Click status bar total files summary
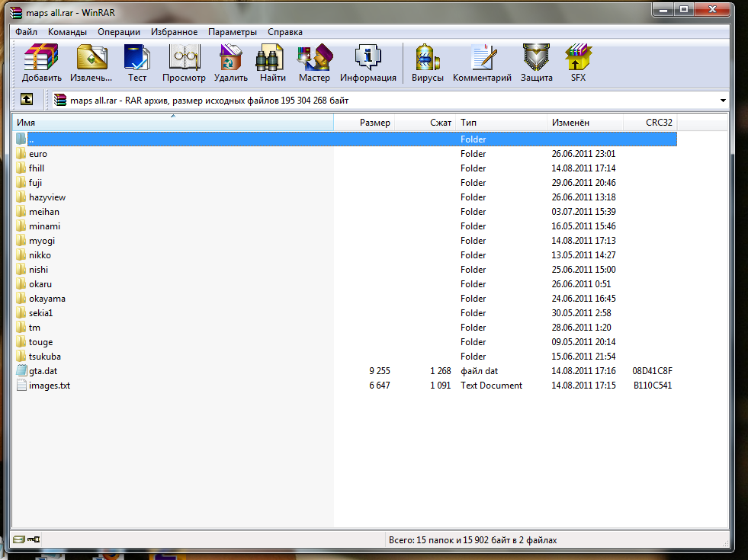 (x=473, y=540)
